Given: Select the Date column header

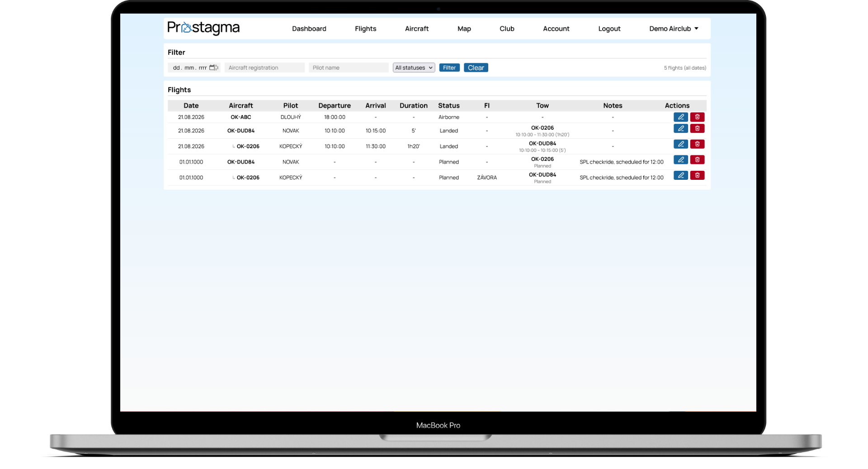Looking at the screenshot, I should [x=191, y=105].
